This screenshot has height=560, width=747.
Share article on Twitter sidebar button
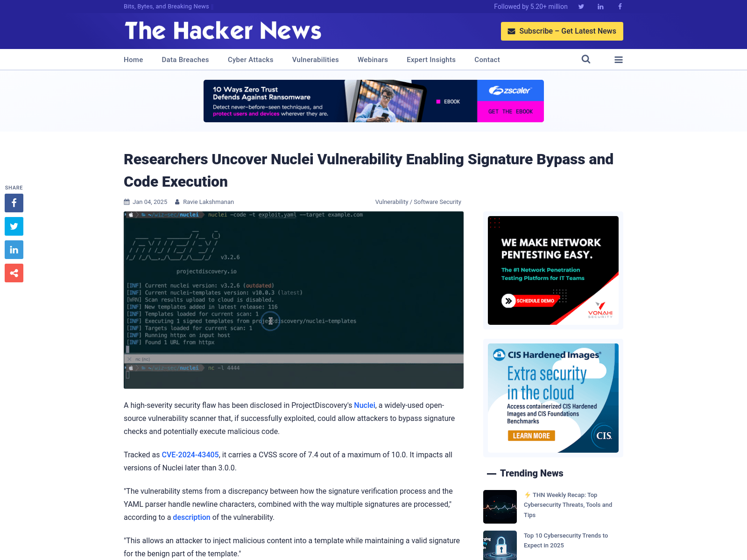click(x=14, y=226)
